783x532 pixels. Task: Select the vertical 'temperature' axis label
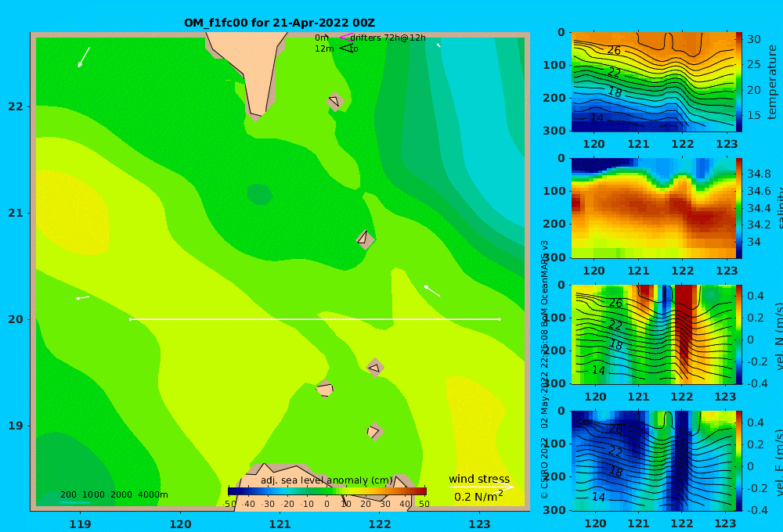pyautogui.click(x=772, y=82)
